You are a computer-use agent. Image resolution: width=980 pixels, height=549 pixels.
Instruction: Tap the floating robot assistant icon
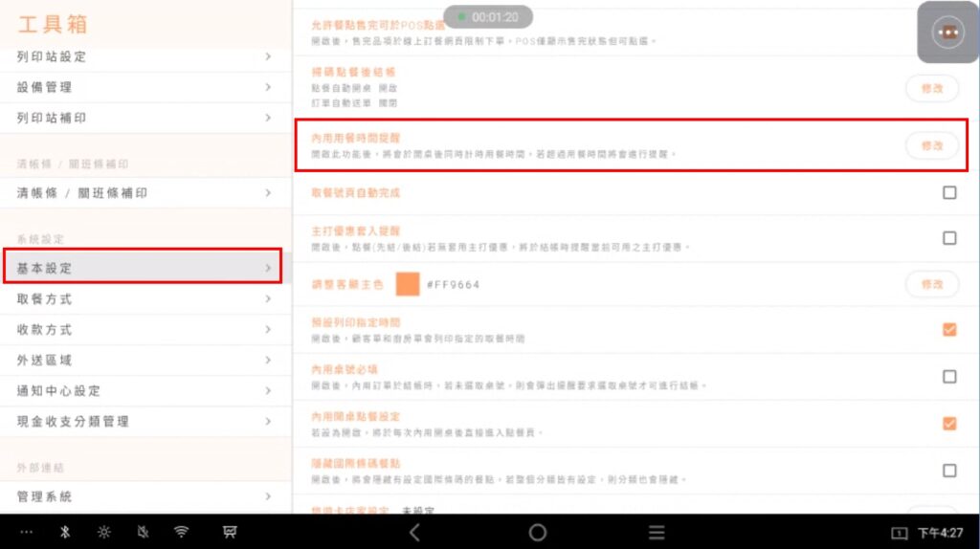pos(948,32)
